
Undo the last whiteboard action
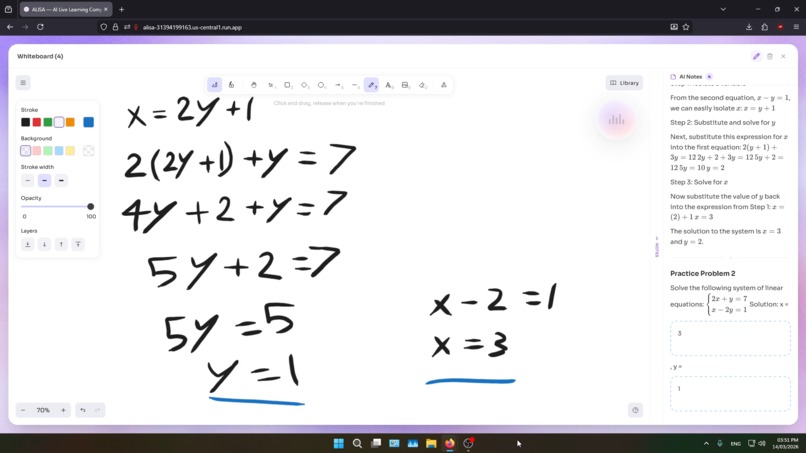point(83,410)
